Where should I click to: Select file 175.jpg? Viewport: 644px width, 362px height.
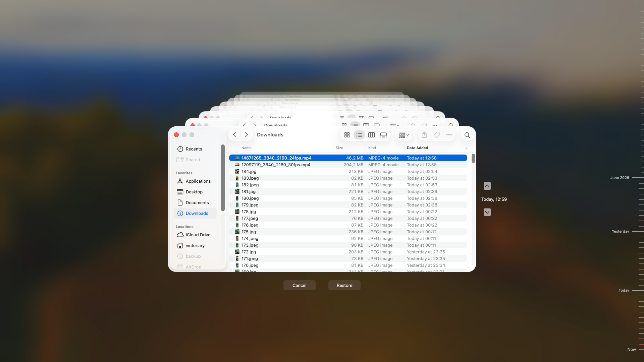[x=348, y=232]
